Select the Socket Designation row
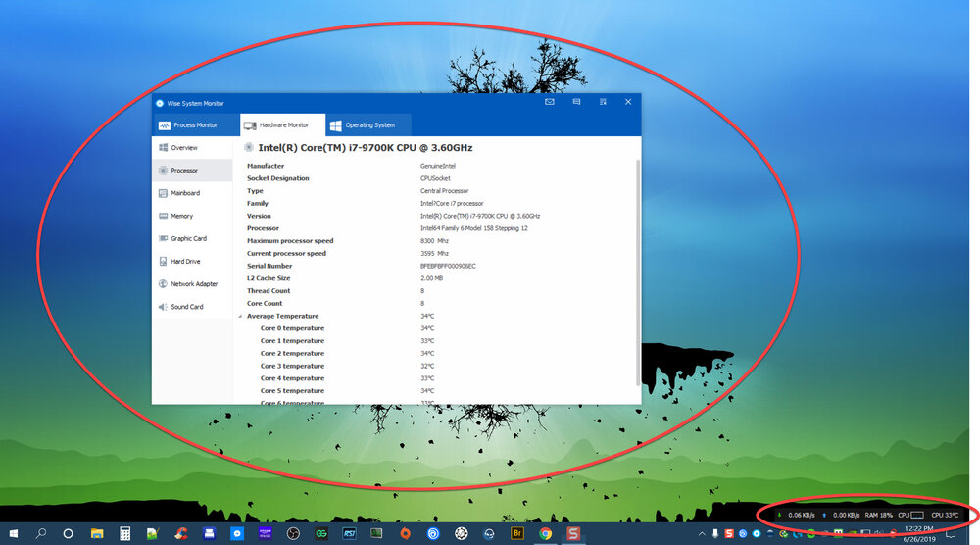The image size is (980, 545). coord(436,178)
